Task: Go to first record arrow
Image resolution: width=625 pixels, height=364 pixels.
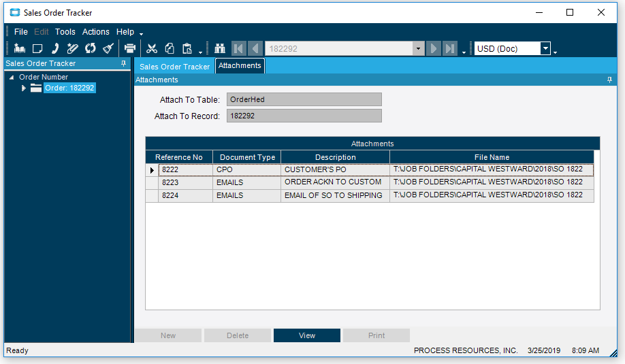Action: 238,48
